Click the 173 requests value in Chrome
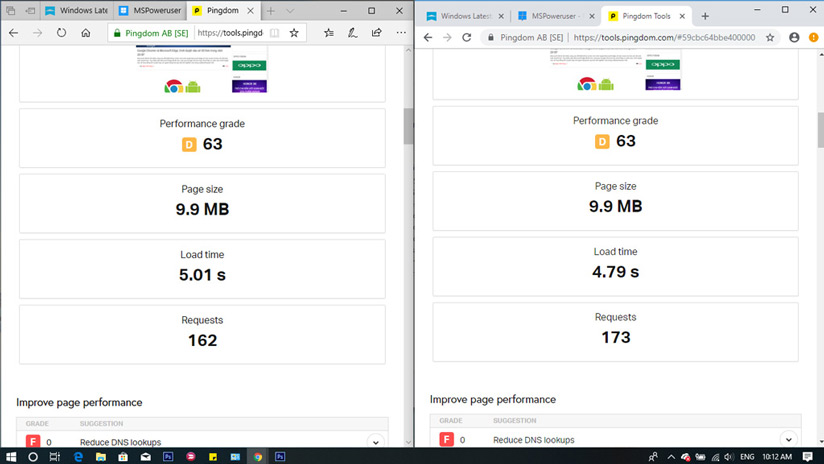 tap(615, 337)
